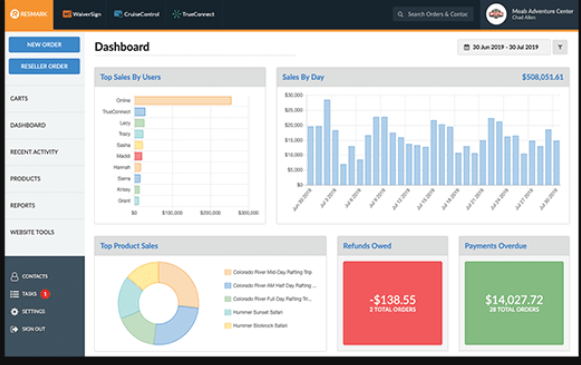The image size is (581, 365).
Task: Open CruiseControl from the top bar
Action: point(137,14)
